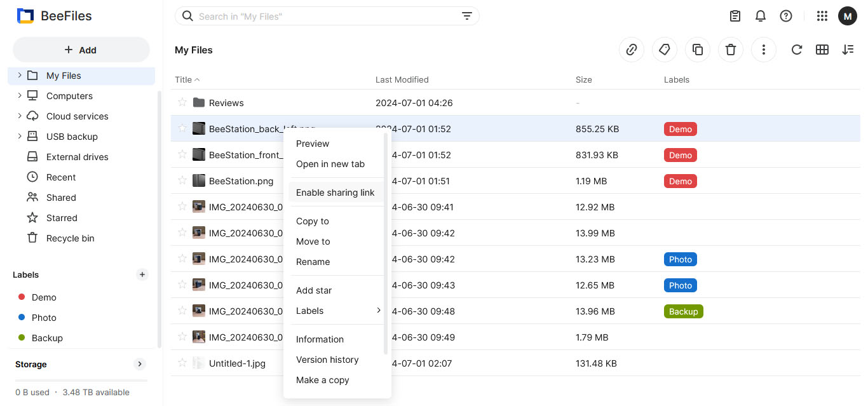Focus the Search in My Files field
This screenshot has height=406, width=868.
[x=324, y=17]
